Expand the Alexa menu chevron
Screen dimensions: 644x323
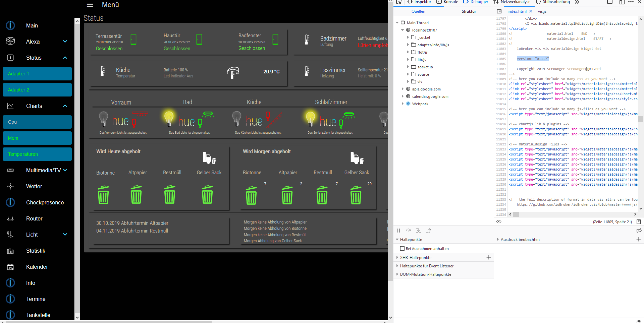pos(65,42)
